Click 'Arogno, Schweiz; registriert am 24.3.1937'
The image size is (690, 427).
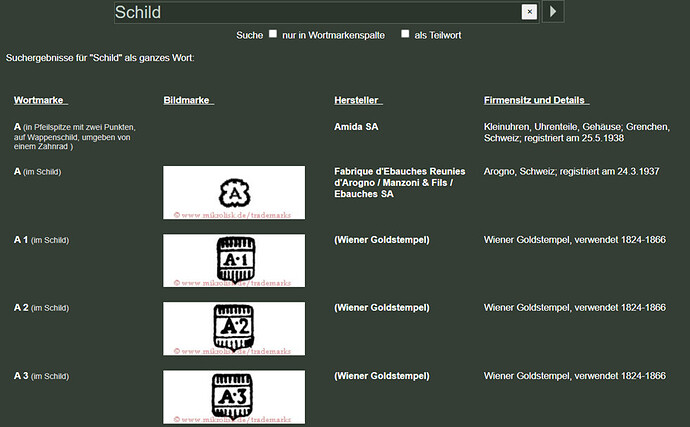571,172
